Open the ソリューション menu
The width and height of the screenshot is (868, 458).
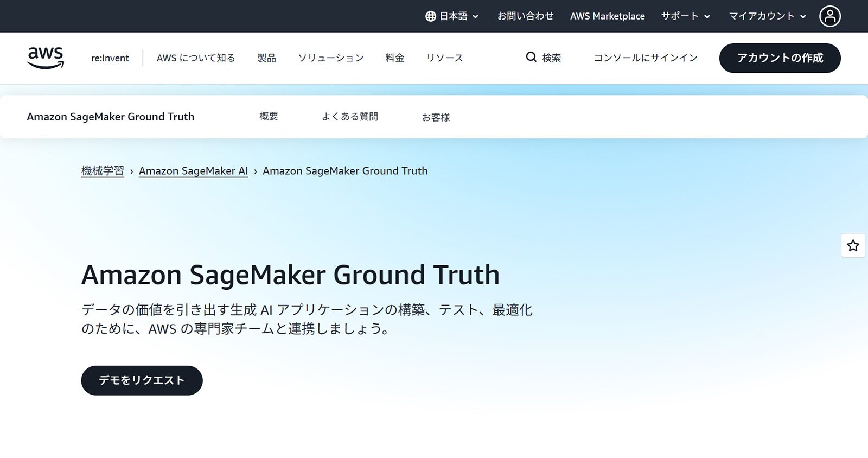coord(331,58)
